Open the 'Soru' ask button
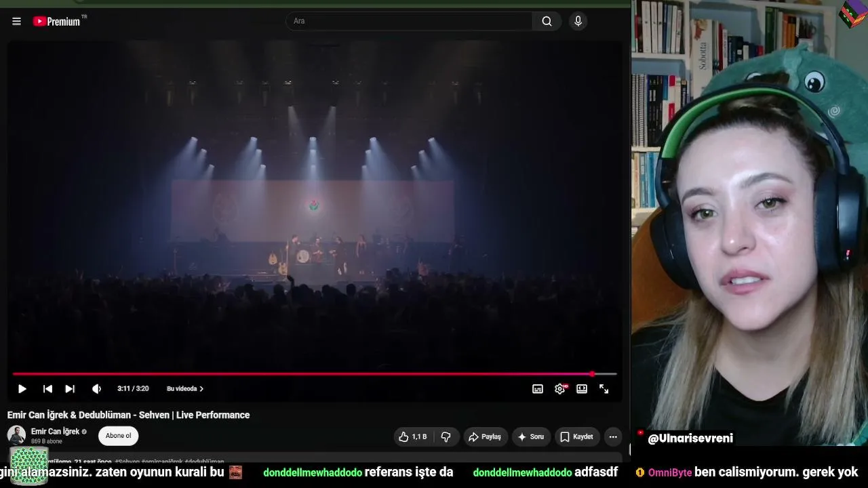The width and height of the screenshot is (868, 488). (x=531, y=436)
